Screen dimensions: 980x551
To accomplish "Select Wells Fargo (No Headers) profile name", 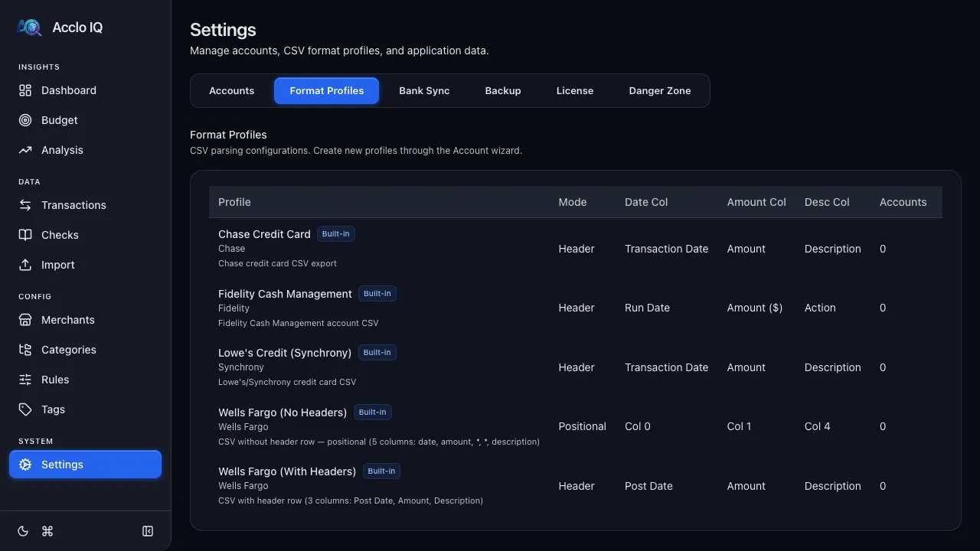I will [283, 412].
